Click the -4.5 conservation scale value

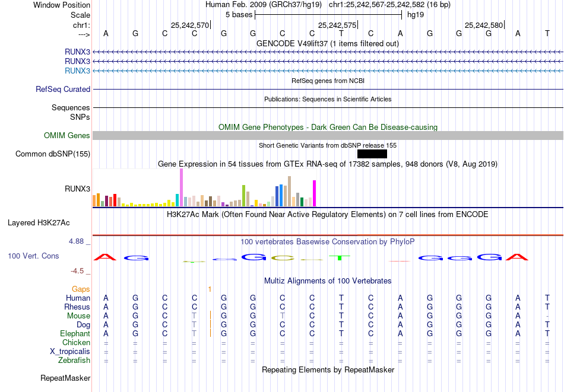click(x=77, y=271)
